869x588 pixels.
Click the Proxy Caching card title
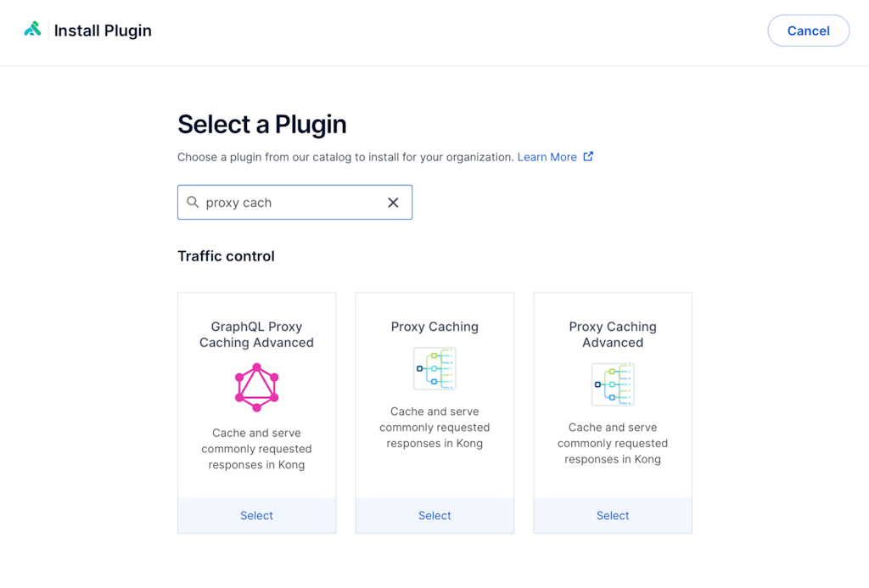click(434, 327)
